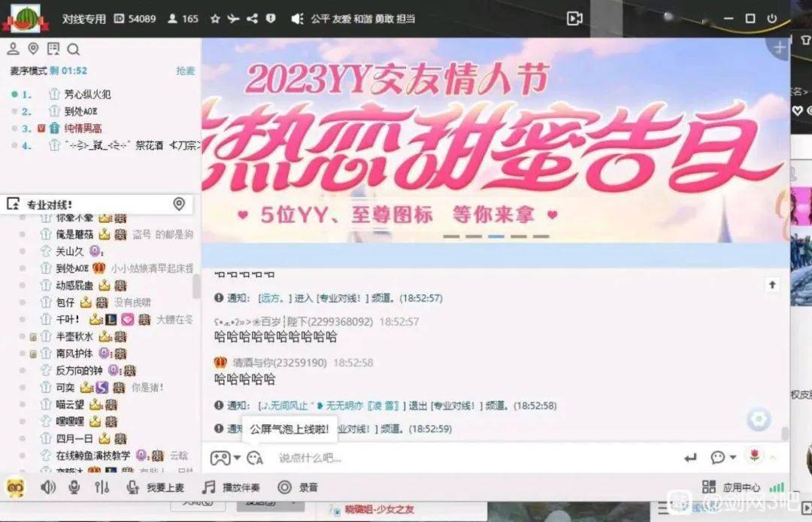
Task: Open the emoji and font icon
Action: [x=255, y=458]
